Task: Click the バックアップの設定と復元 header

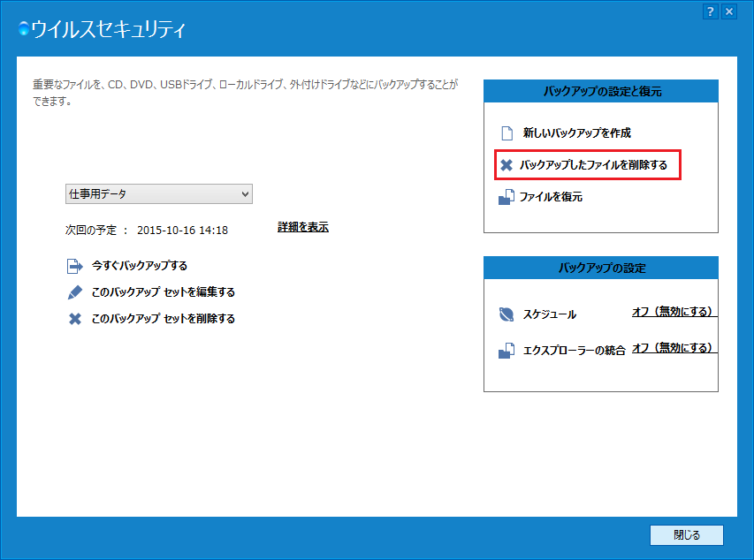Action: click(601, 91)
